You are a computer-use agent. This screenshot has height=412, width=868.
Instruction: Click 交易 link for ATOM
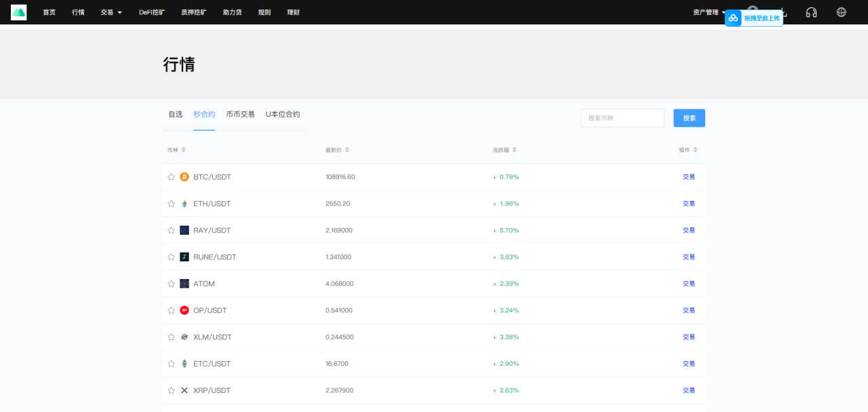click(689, 284)
